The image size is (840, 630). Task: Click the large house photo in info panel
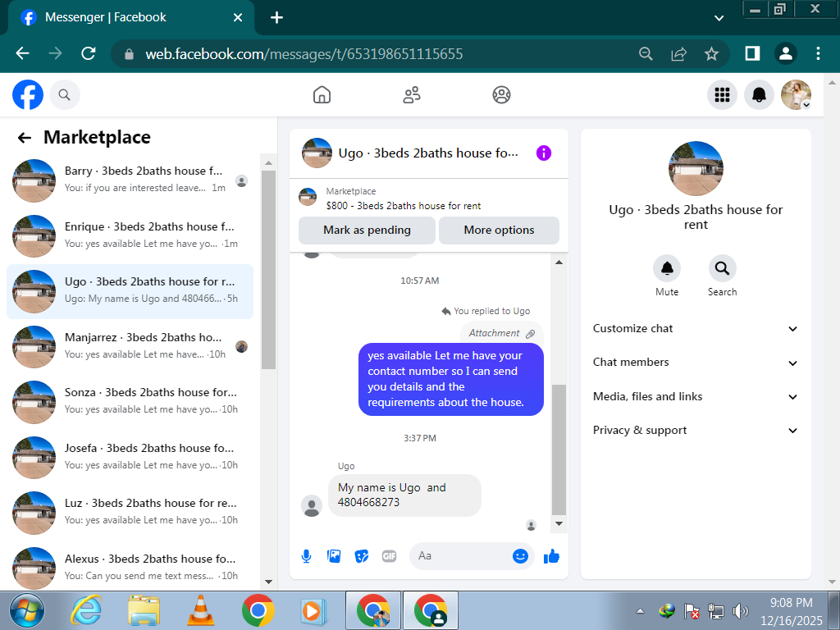[696, 168]
